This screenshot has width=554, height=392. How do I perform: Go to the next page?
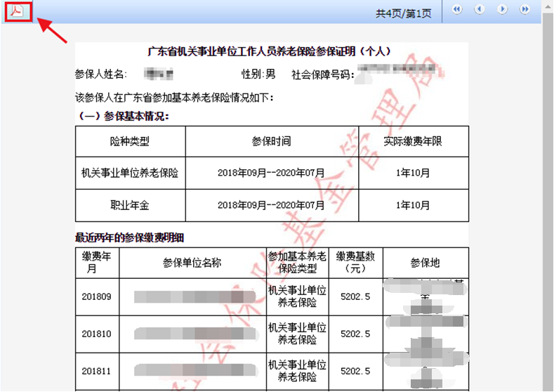coord(502,10)
